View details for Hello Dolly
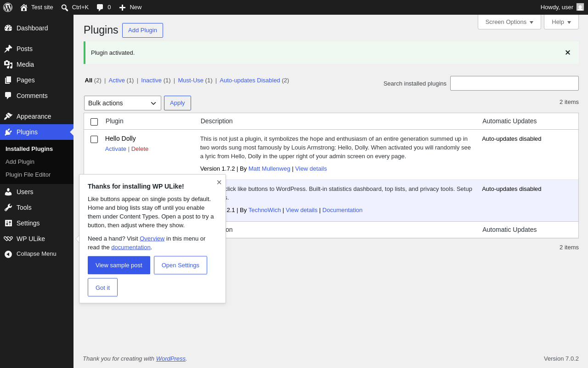This screenshot has width=588, height=368. pos(311,168)
